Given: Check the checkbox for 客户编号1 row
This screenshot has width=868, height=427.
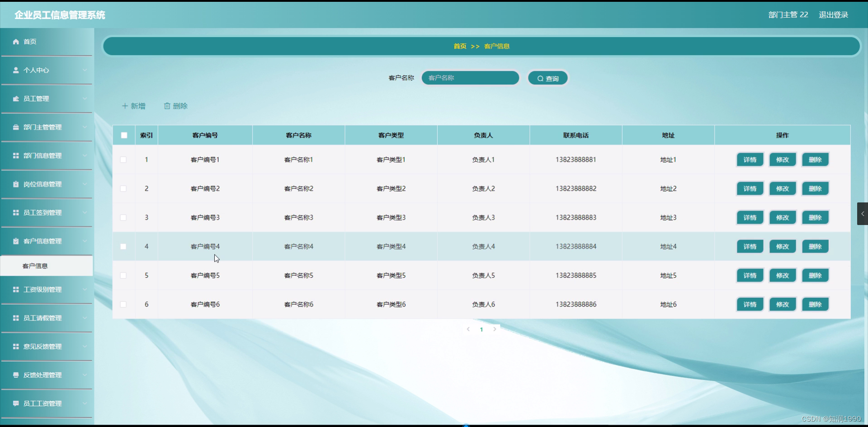Looking at the screenshot, I should [123, 160].
